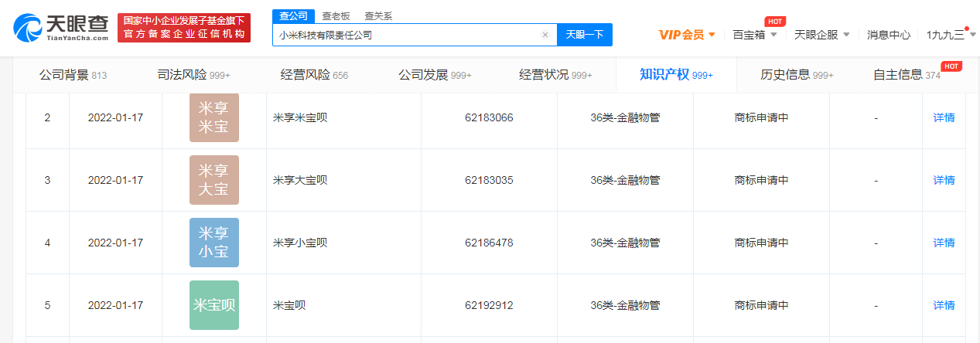Click registration number 62183035

489,180
